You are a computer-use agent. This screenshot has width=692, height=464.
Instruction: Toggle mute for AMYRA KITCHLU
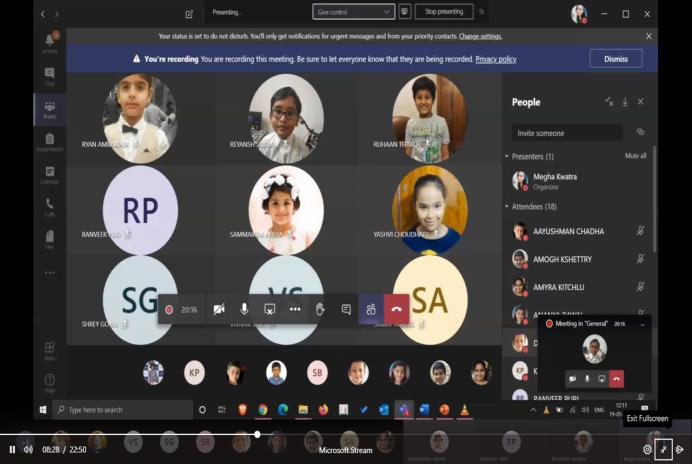point(640,287)
